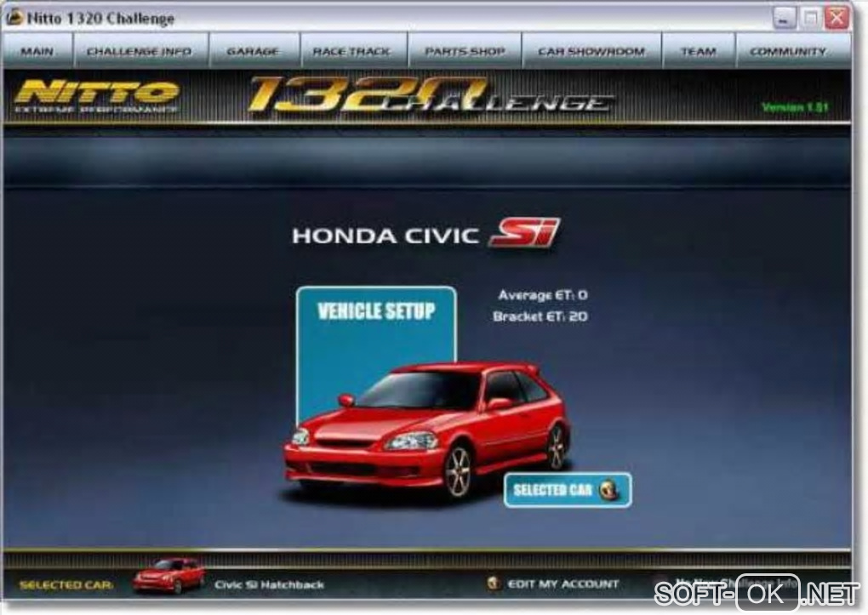Screen dimensions: 868x615
Task: Visit the CAR SHOWROOM tab
Action: [x=591, y=51]
